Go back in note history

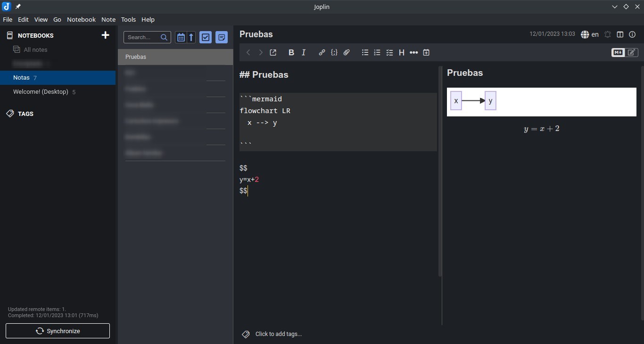[x=248, y=53]
